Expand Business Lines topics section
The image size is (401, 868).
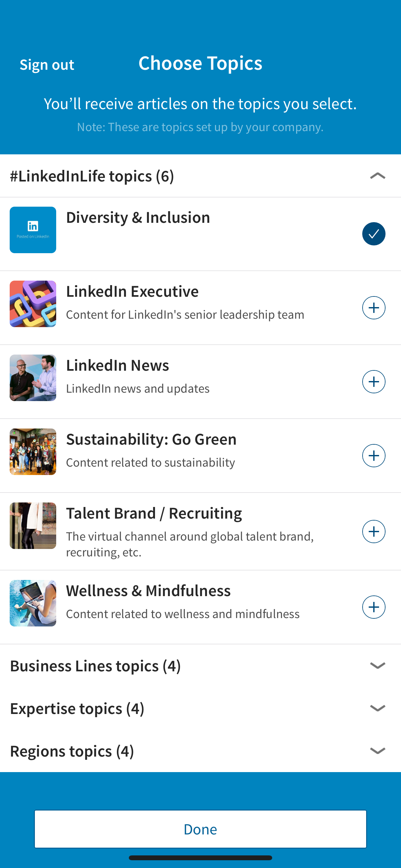tap(377, 666)
